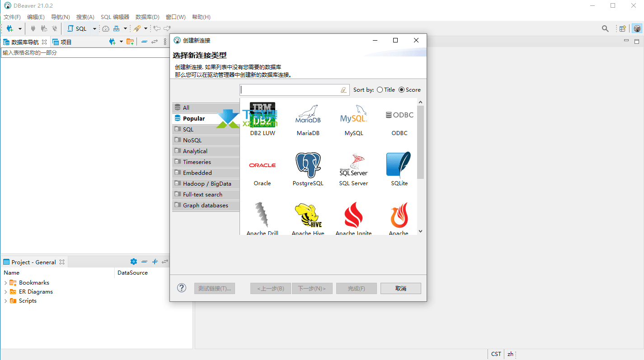Image resolution: width=644 pixels, height=360 pixels.
Task: Click the Reconnect icon in toolbar
Action: (44, 28)
